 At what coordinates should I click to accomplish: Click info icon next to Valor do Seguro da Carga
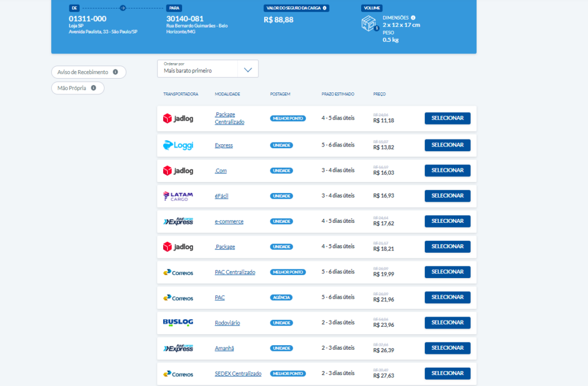pos(325,8)
